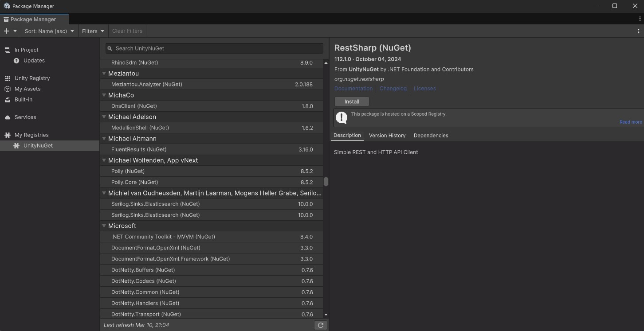Open the Sort: Name (asc) dropdown
This screenshot has width=644, height=331.
point(49,31)
